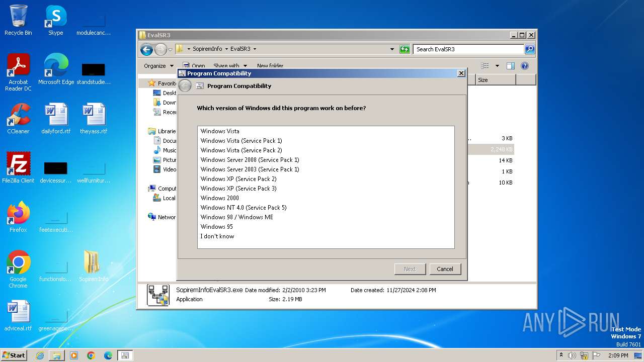
Task: Click the taskbar clock showing 2:09 PM
Action: point(618,355)
